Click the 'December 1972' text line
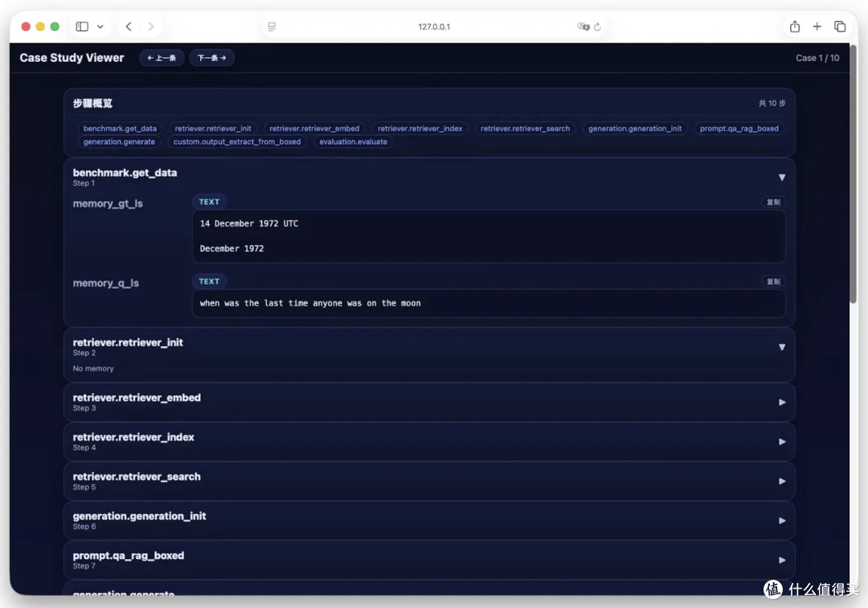The width and height of the screenshot is (868, 608). coord(232,249)
